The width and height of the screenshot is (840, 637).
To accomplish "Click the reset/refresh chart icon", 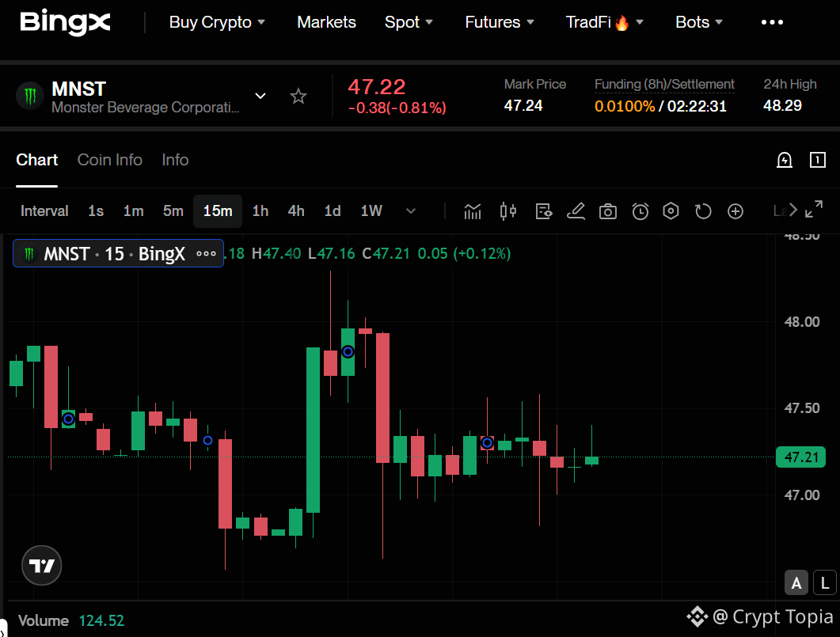I will point(703,211).
